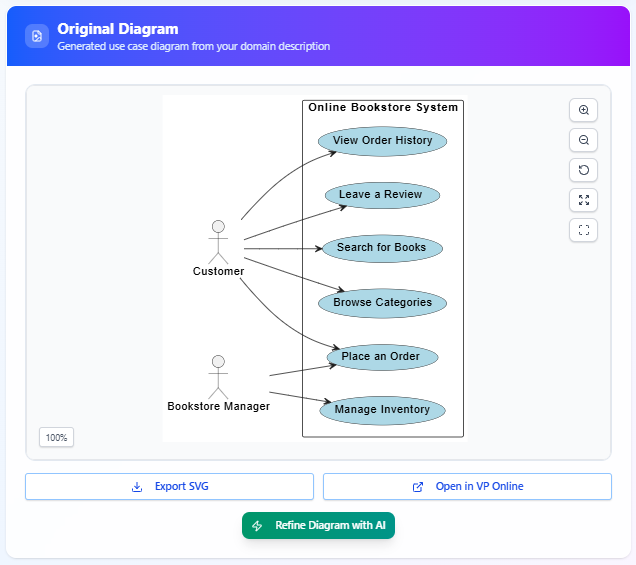Click the fullscreen corner-brackets icon
636x565 pixels.
click(x=584, y=230)
